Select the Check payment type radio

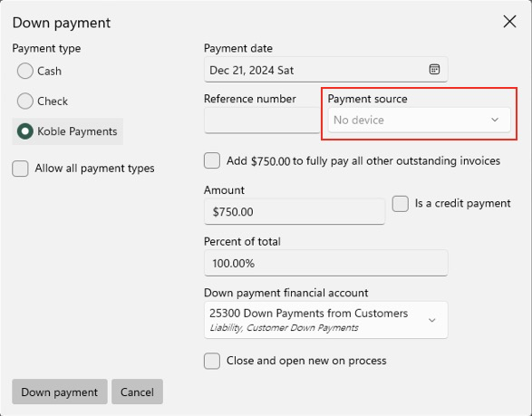(25, 101)
